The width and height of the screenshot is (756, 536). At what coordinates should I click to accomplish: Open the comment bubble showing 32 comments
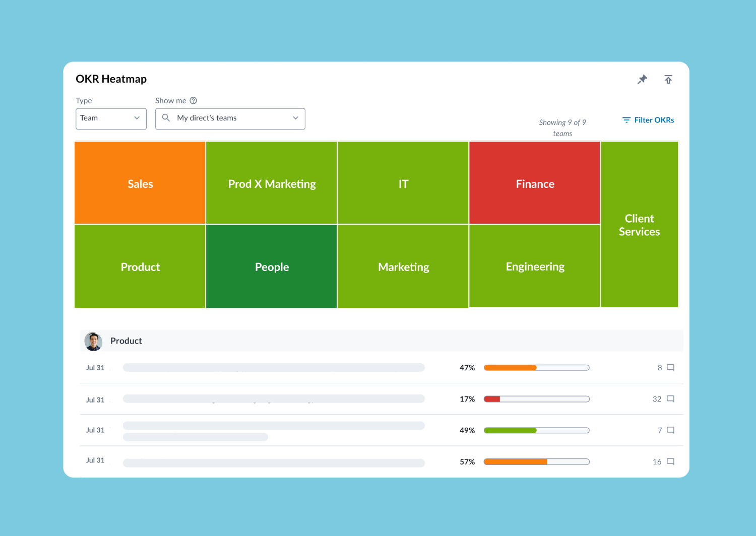(x=670, y=398)
